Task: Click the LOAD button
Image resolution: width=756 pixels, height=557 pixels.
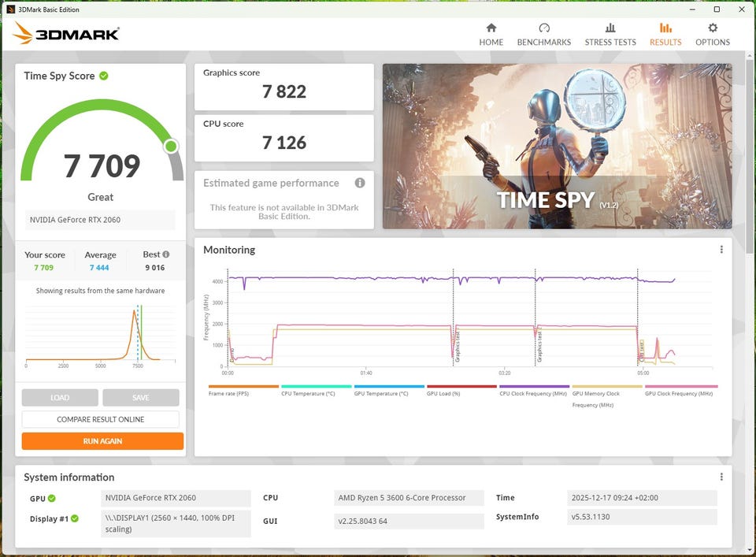Action: click(x=60, y=397)
